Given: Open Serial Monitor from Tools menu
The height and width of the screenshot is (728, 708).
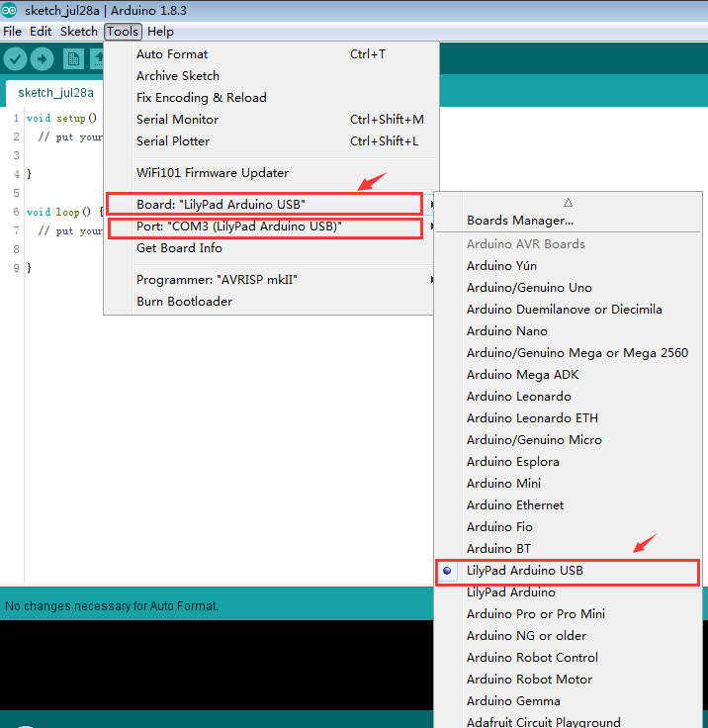Looking at the screenshot, I should tap(177, 120).
